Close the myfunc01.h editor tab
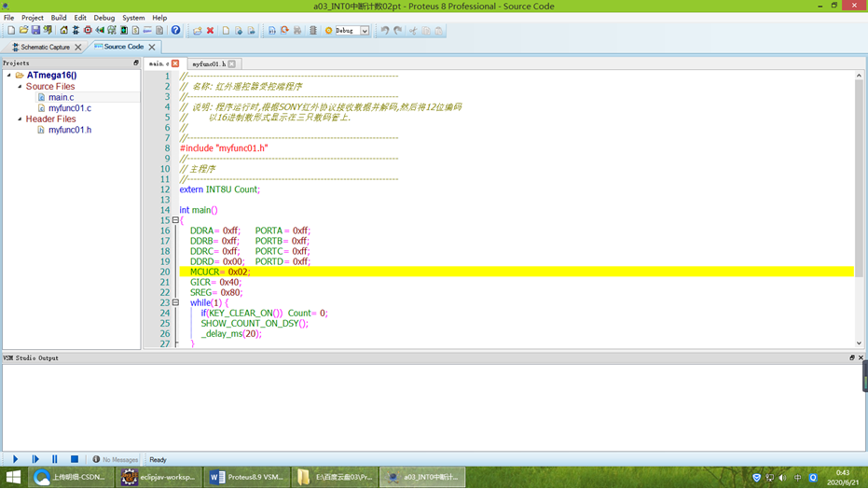Image resolution: width=868 pixels, height=489 pixels. tap(232, 63)
